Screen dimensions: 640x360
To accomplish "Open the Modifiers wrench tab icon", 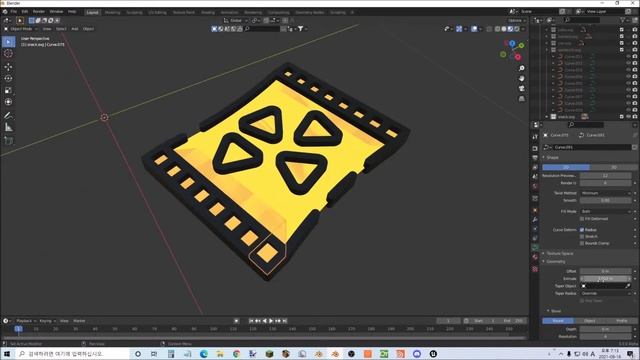I will click(x=535, y=220).
